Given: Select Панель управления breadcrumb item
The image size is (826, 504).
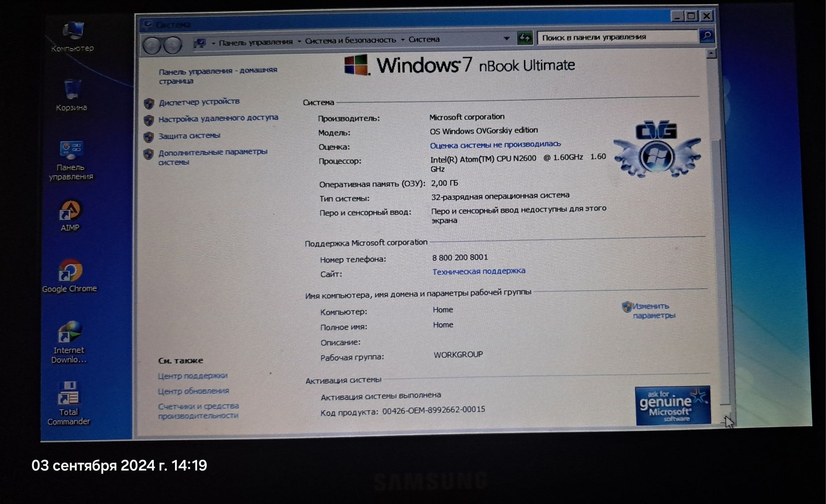Looking at the screenshot, I should (x=256, y=42).
